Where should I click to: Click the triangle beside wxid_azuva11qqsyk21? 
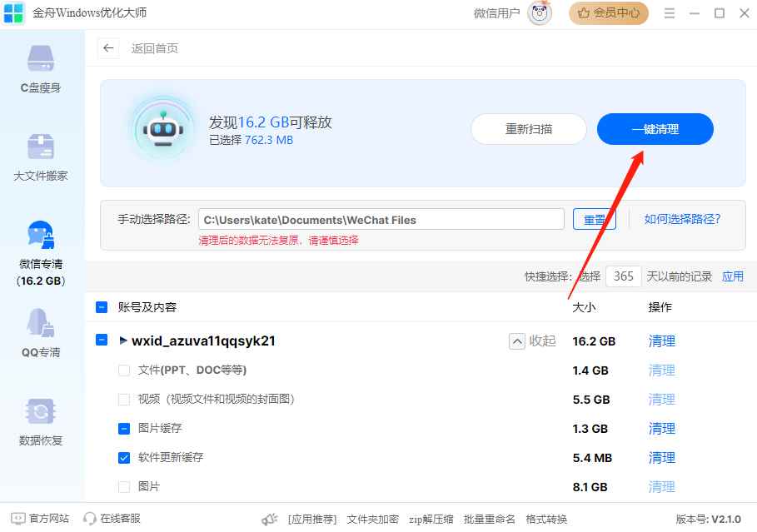pos(123,341)
